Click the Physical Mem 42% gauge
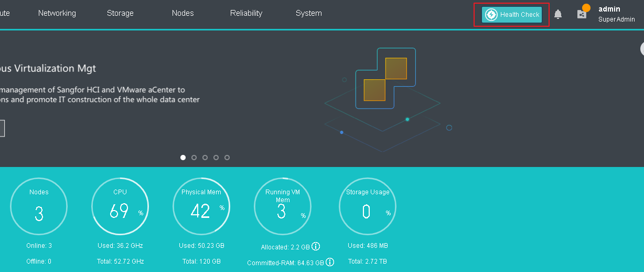This screenshot has width=644, height=272. coord(201,206)
